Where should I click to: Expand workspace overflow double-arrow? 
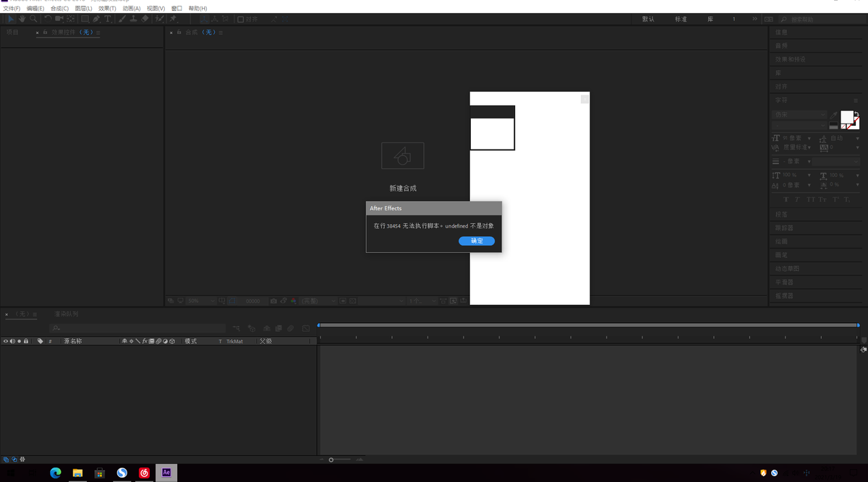click(x=755, y=19)
